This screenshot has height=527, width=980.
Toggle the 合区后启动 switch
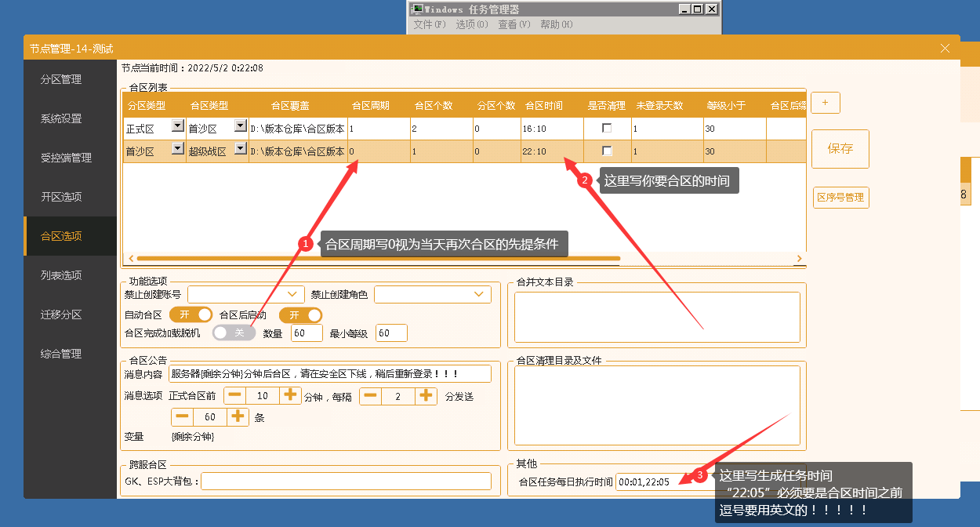[x=300, y=315]
